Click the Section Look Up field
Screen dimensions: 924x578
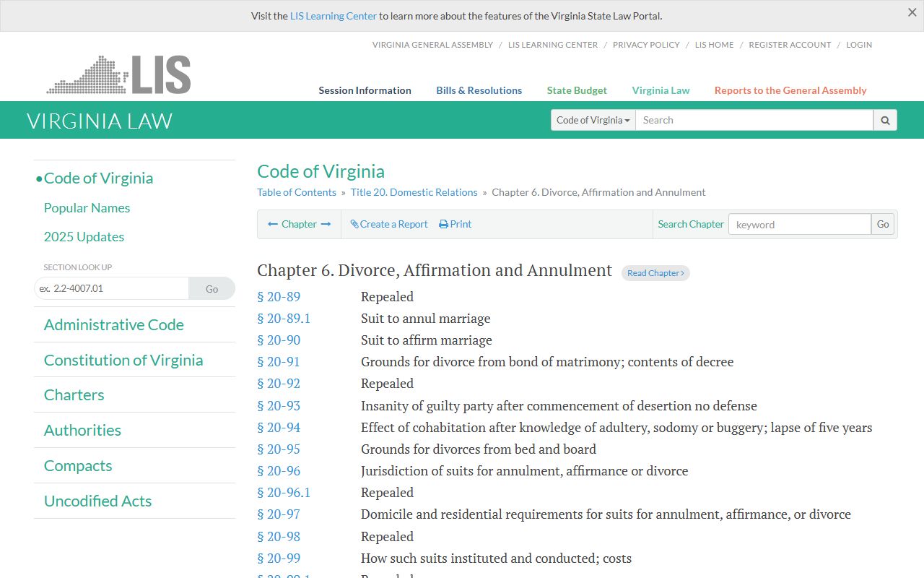[x=111, y=288]
